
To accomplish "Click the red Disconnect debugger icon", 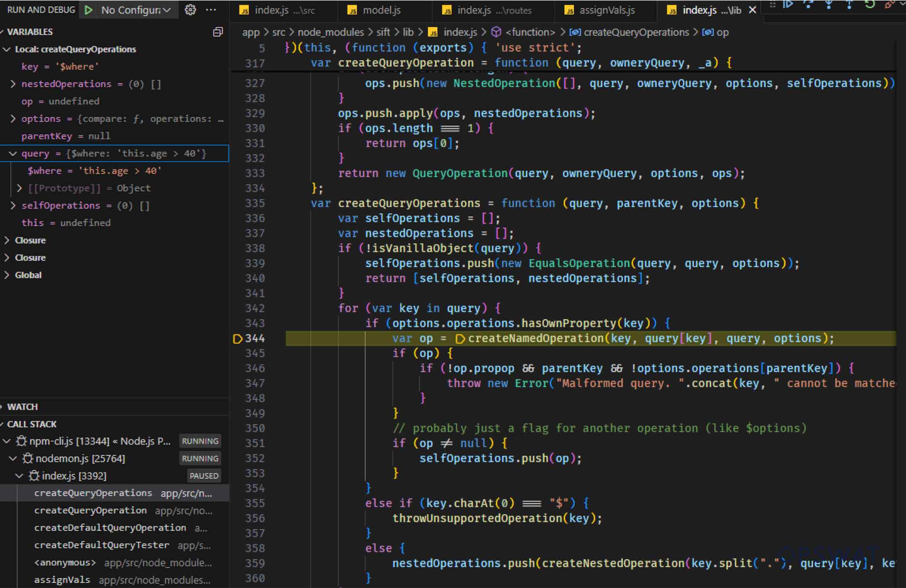I will pos(890,5).
